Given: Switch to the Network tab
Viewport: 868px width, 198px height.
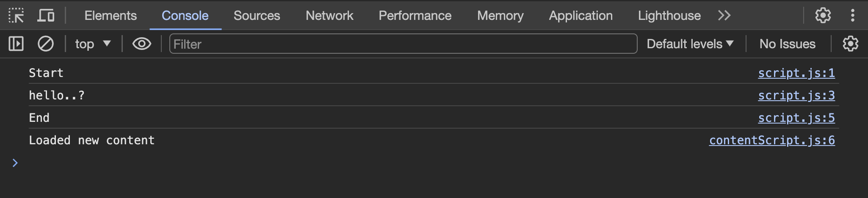Looking at the screenshot, I should 329,16.
